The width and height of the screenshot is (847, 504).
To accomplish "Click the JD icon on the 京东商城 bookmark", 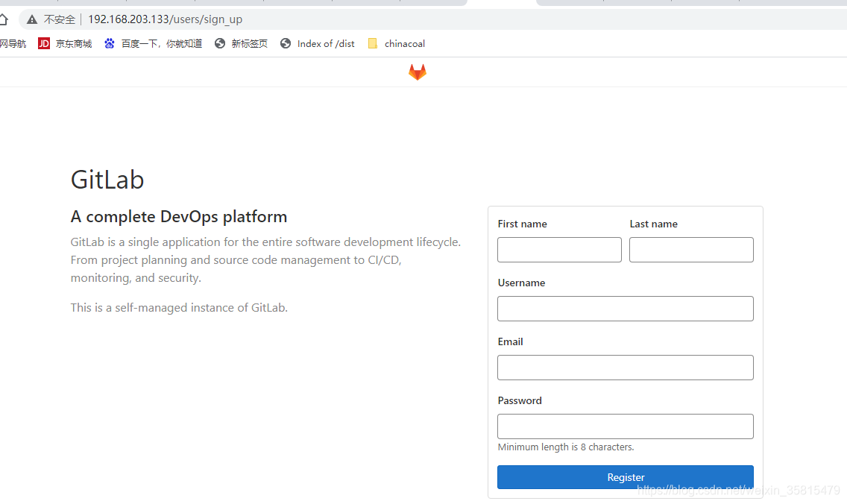I will (x=43, y=43).
